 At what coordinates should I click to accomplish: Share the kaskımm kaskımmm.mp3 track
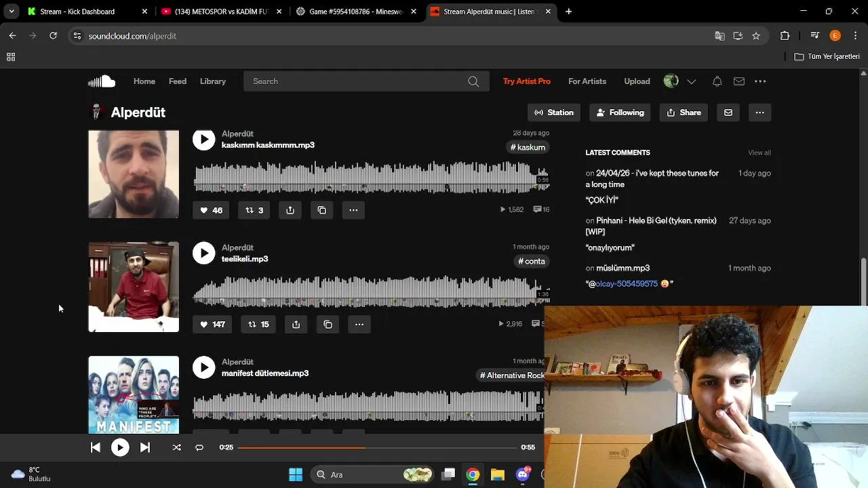point(290,210)
